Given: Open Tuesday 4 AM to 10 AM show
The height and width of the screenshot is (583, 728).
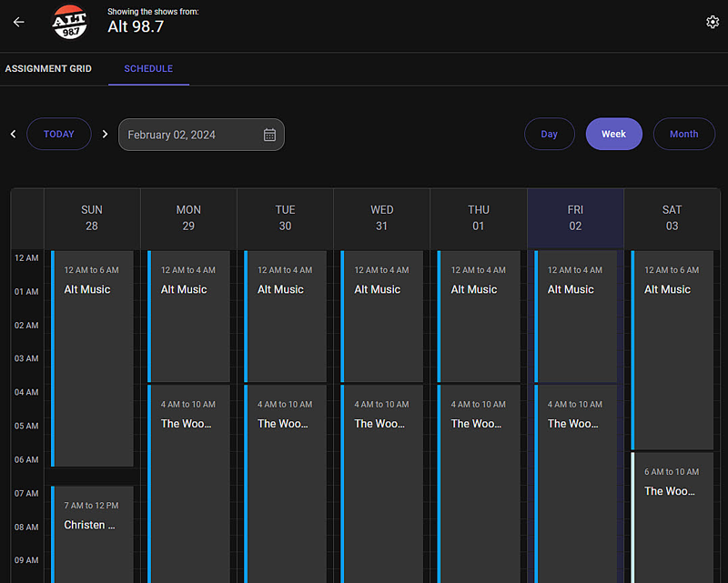Looking at the screenshot, I should [285, 484].
